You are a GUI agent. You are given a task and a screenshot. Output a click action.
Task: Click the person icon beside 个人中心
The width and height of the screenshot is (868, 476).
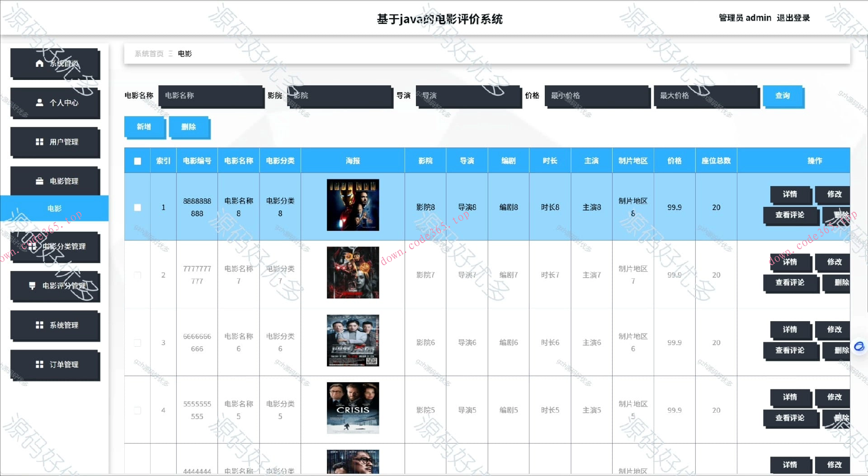[39, 103]
